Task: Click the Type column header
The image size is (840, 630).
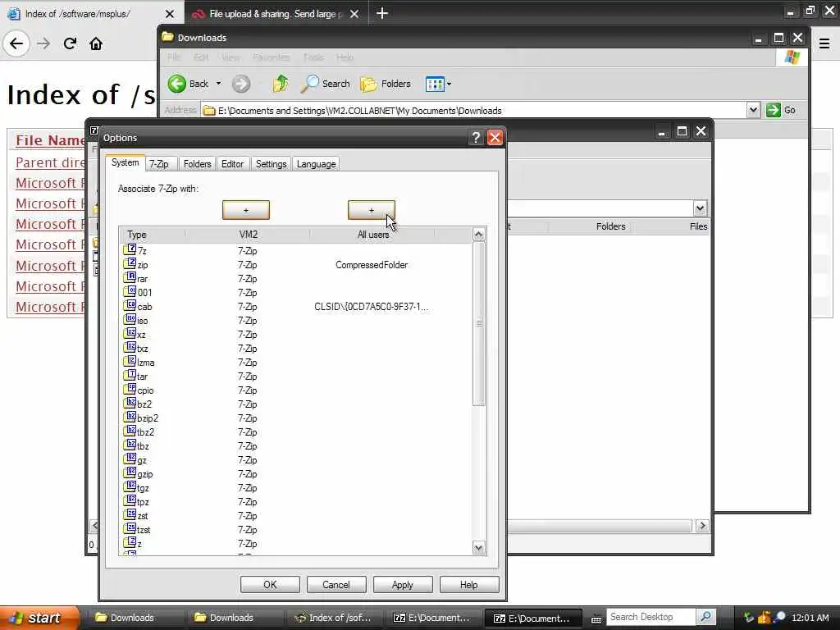Action: [152, 234]
